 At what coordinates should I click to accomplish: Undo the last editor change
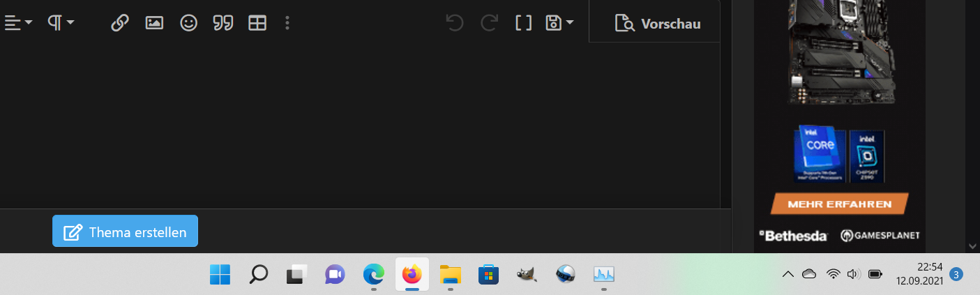(x=455, y=23)
